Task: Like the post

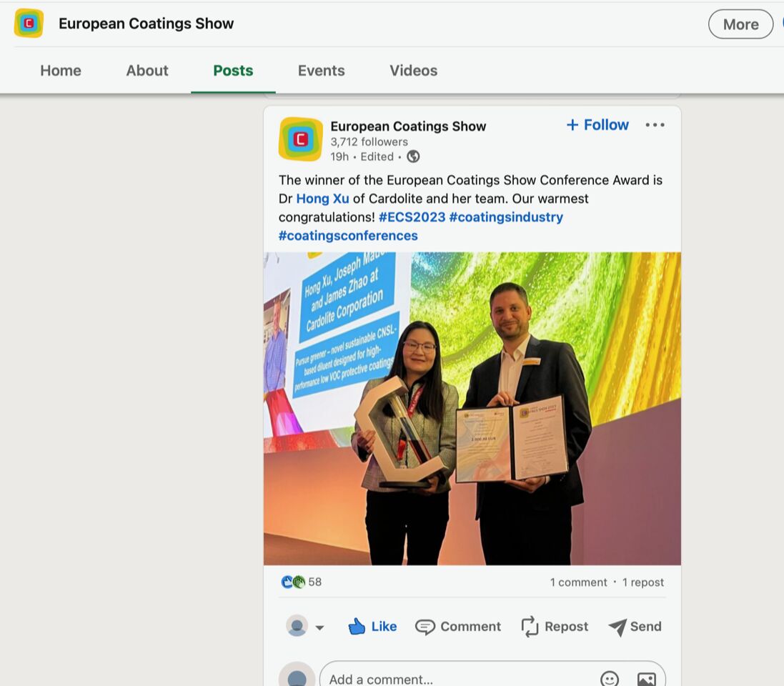Action: 372,627
